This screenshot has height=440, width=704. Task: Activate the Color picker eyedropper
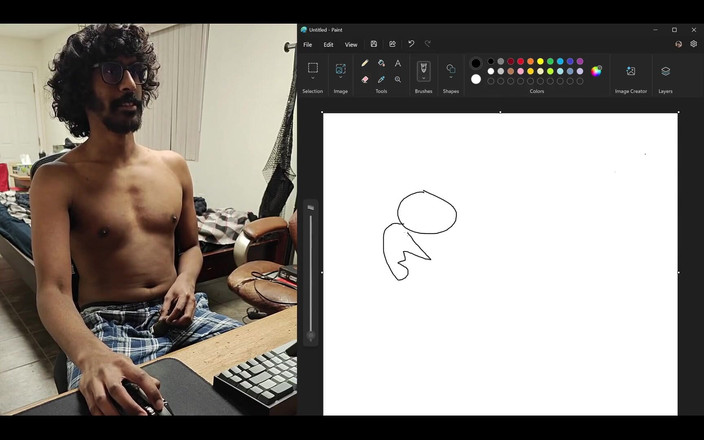coord(381,79)
